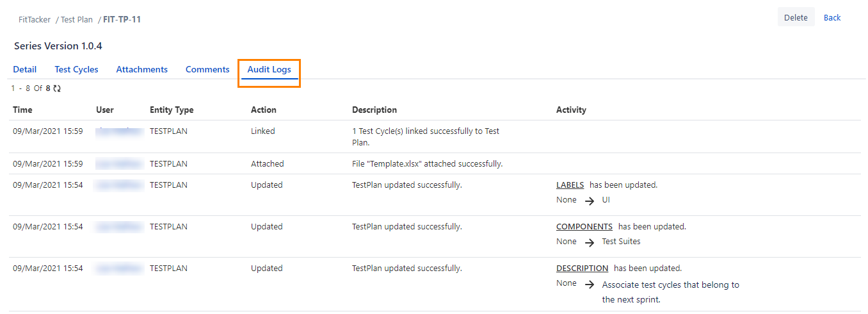The image size is (868, 314).
Task: Click the Entity Type column header
Action: (172, 110)
